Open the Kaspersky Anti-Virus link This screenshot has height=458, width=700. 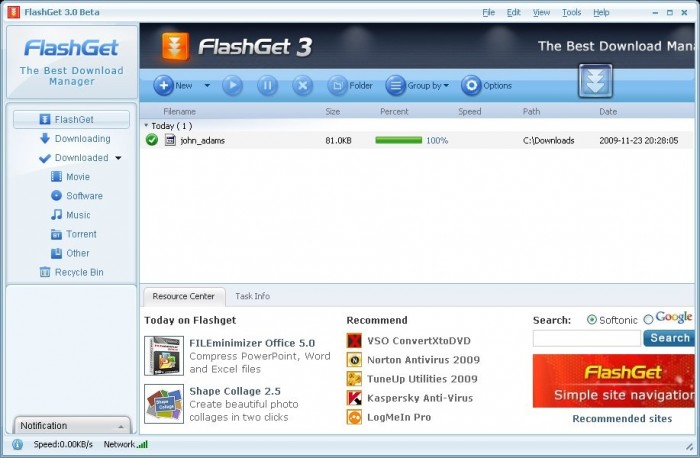tap(420, 398)
